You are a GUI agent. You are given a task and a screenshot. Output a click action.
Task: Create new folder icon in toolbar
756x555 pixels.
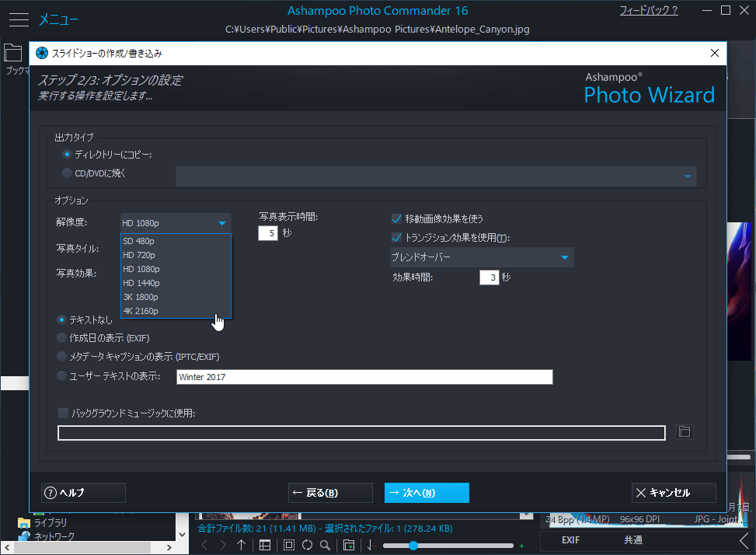(349, 546)
